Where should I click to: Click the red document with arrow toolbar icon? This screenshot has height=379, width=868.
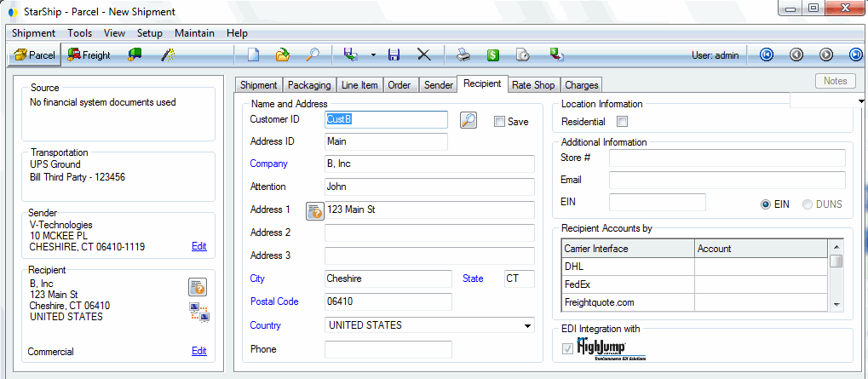[x=555, y=55]
